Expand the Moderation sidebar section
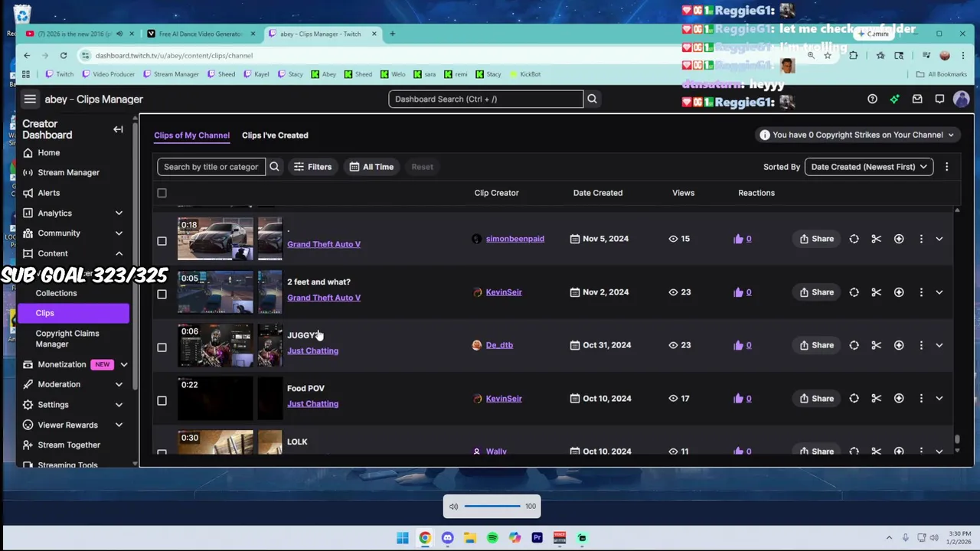Viewport: 980px width, 551px height. [x=119, y=385]
